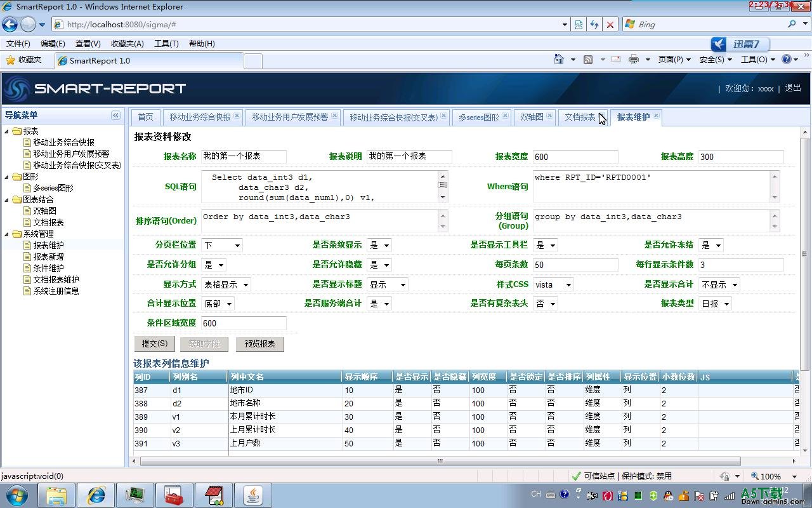Close the 双轴图 tab using its x
The height and width of the screenshot is (508, 812).
549,116
